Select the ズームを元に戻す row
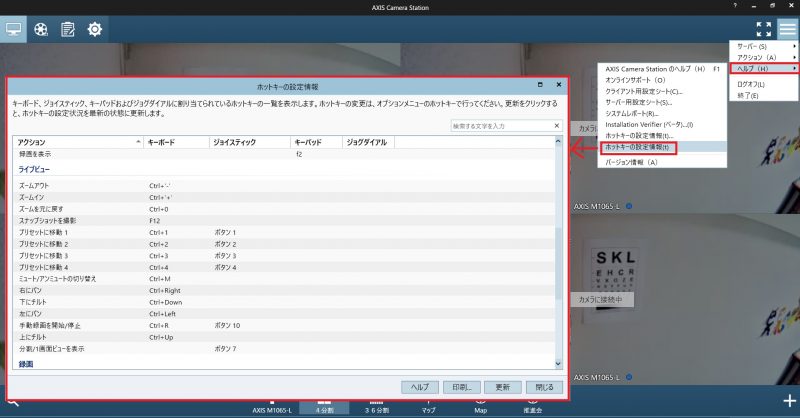 pyautogui.click(x=284, y=209)
